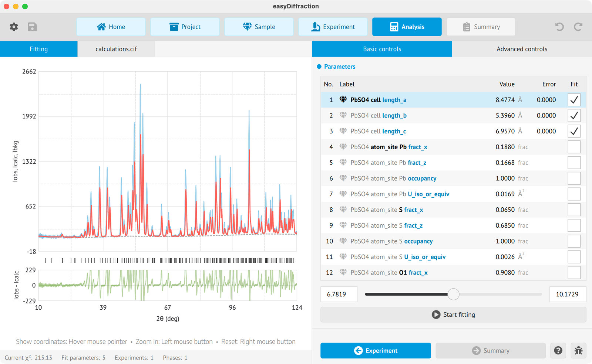Enable Fit for Pb fract_x parameter

(574, 147)
